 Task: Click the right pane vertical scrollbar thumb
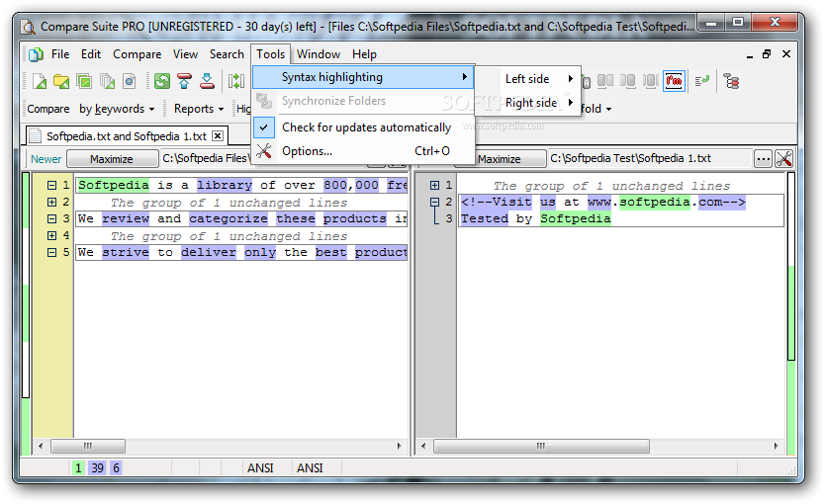tap(790, 266)
